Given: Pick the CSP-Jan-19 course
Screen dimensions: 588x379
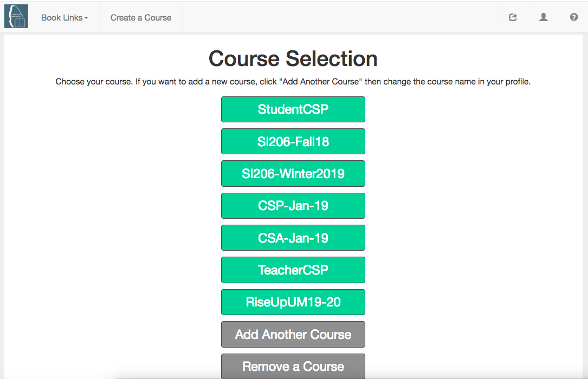Looking at the screenshot, I should pyautogui.click(x=293, y=206).
